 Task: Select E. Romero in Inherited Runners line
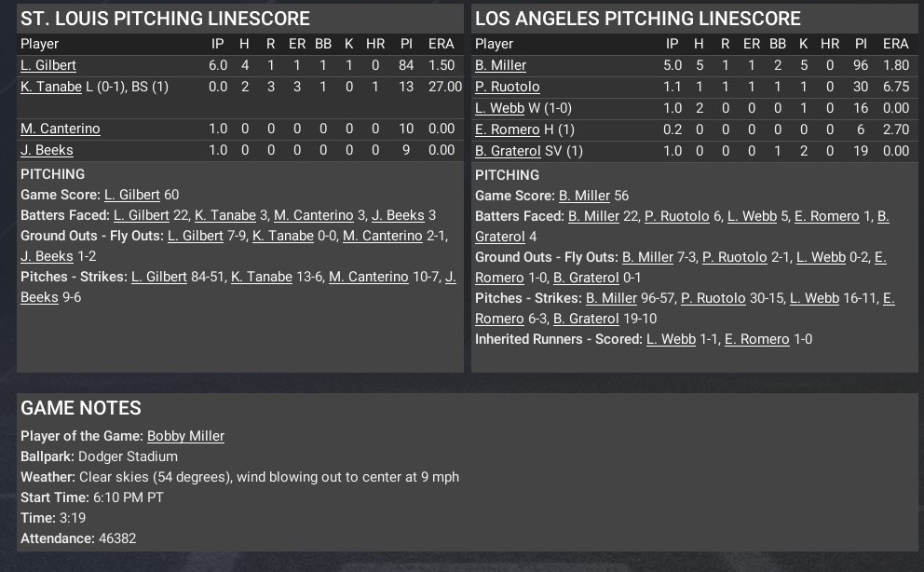pos(756,339)
